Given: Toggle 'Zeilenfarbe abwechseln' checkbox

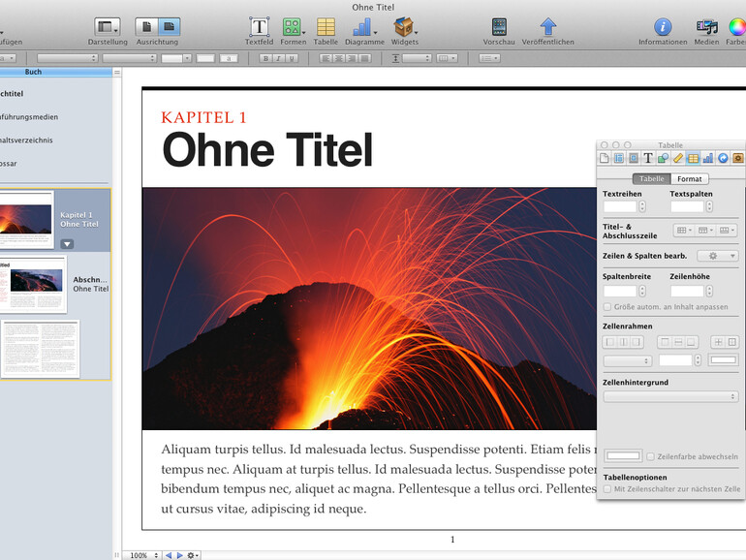Looking at the screenshot, I should coord(651,456).
